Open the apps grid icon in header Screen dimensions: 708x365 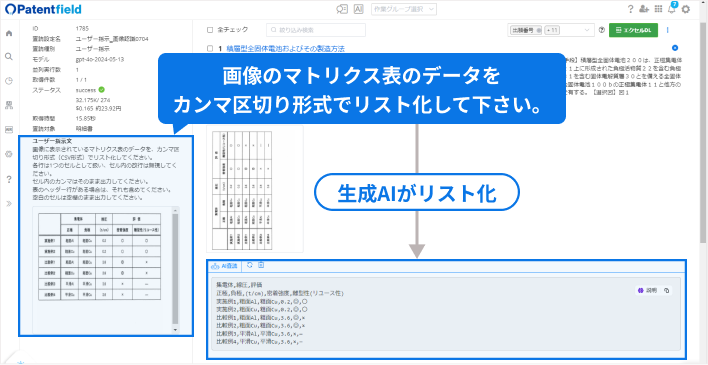[658, 9]
